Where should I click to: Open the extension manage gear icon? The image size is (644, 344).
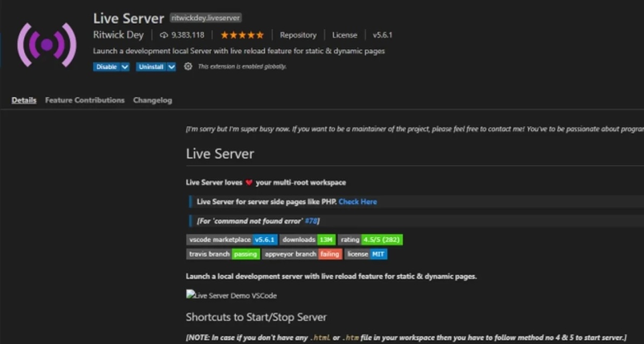pyautogui.click(x=188, y=66)
